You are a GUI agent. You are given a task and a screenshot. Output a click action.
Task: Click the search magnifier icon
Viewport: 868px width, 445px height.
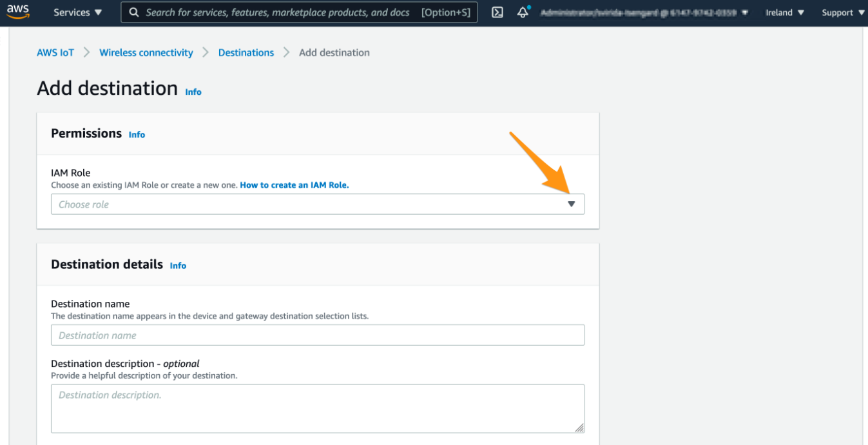(133, 12)
